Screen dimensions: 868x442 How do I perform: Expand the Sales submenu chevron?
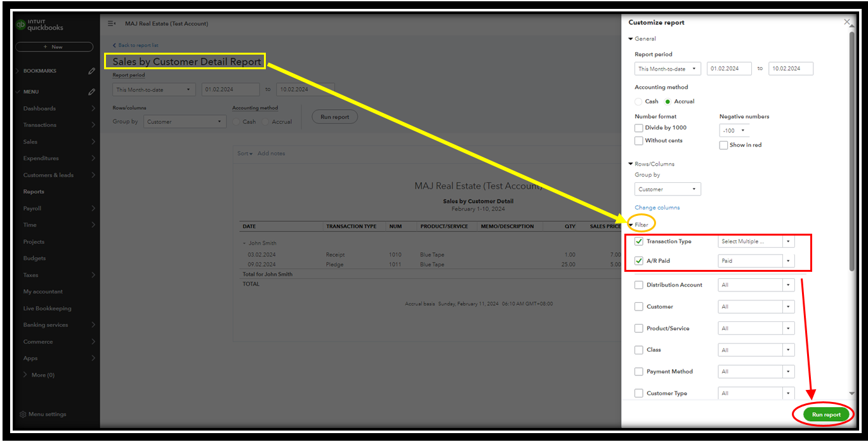pos(93,142)
